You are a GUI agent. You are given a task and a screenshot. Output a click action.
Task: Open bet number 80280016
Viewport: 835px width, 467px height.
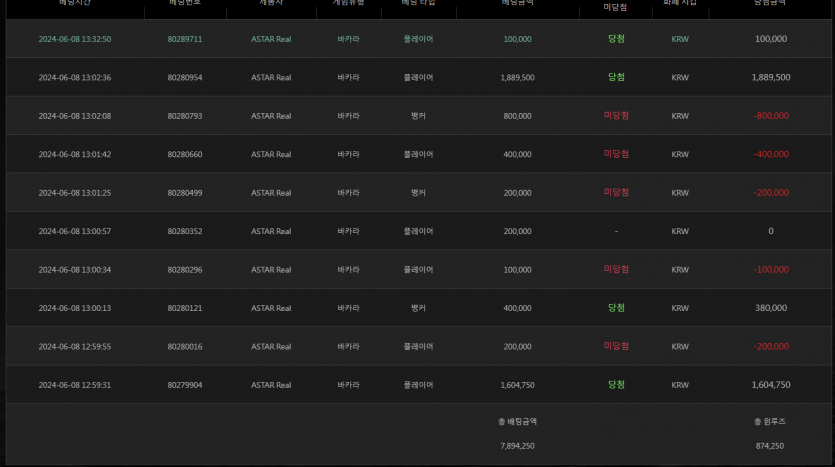pos(185,347)
